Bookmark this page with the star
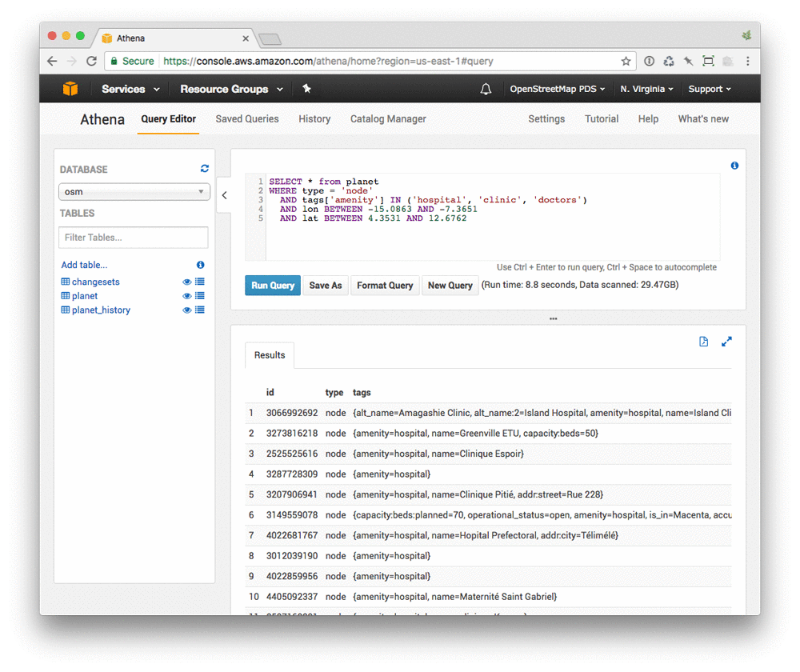 pyautogui.click(x=626, y=62)
